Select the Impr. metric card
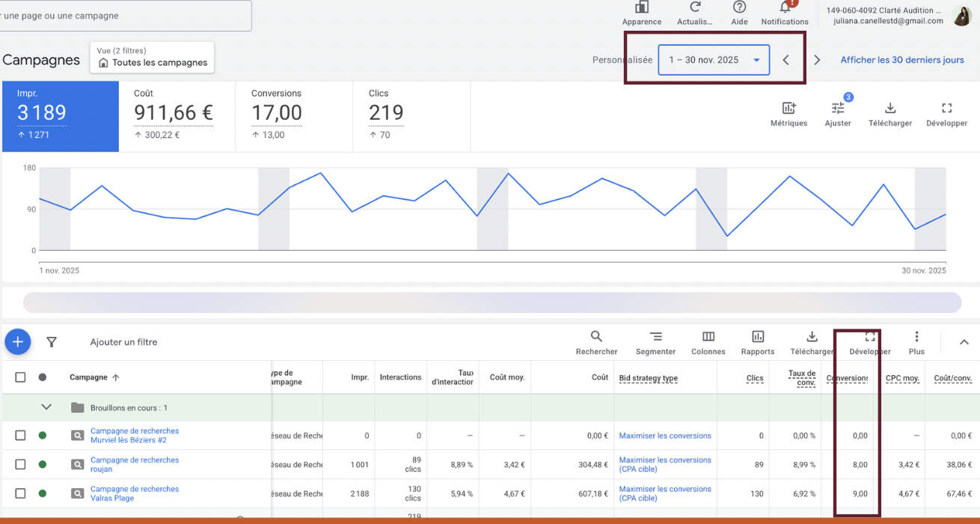 (x=61, y=117)
